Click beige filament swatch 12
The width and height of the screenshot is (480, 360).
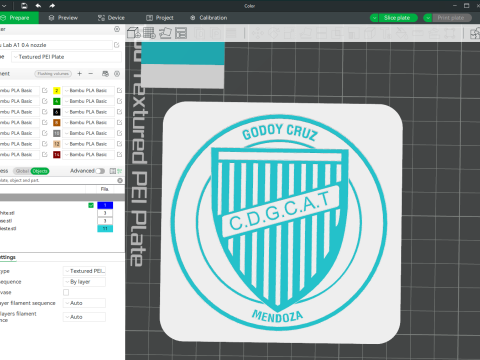coord(57,144)
